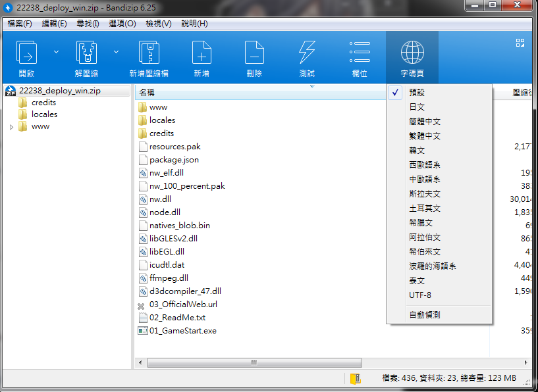The height and width of the screenshot is (392, 538).
Task: Click the grid view icon at toolbar right
Action: [520, 43]
